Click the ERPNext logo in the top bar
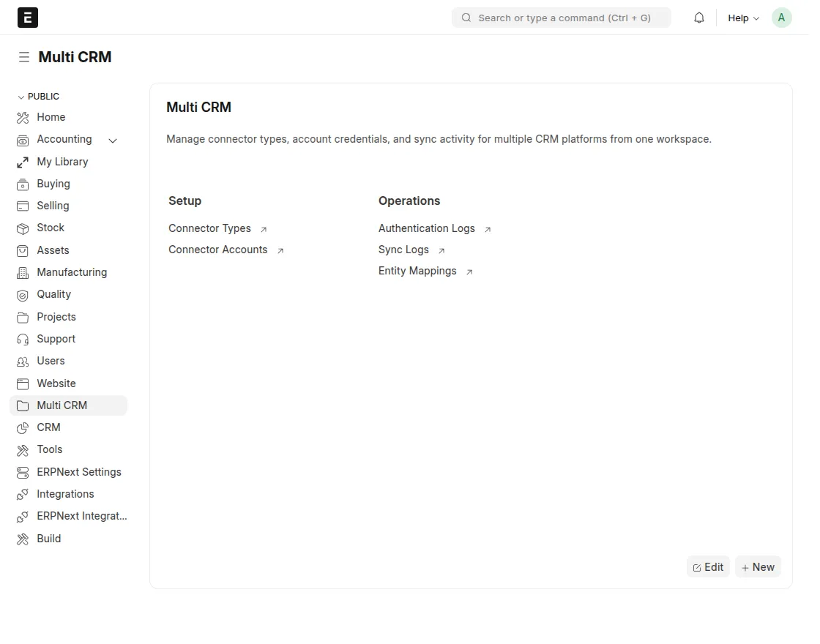 [27, 17]
